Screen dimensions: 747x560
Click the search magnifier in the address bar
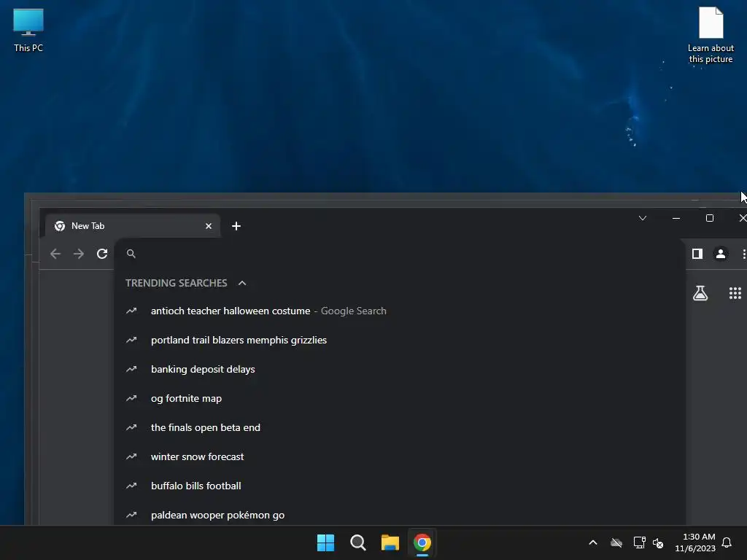pos(131,254)
